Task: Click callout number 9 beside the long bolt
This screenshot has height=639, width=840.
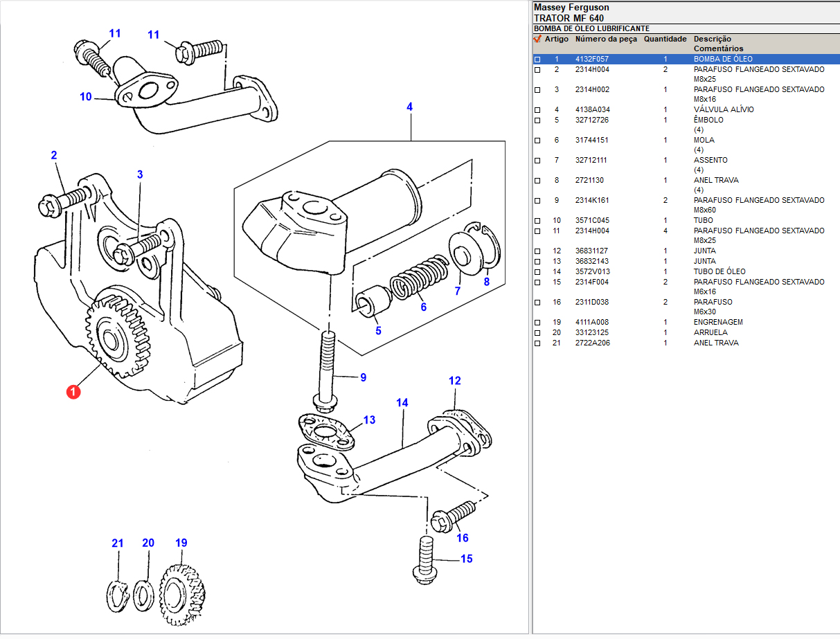Action: pyautogui.click(x=363, y=378)
